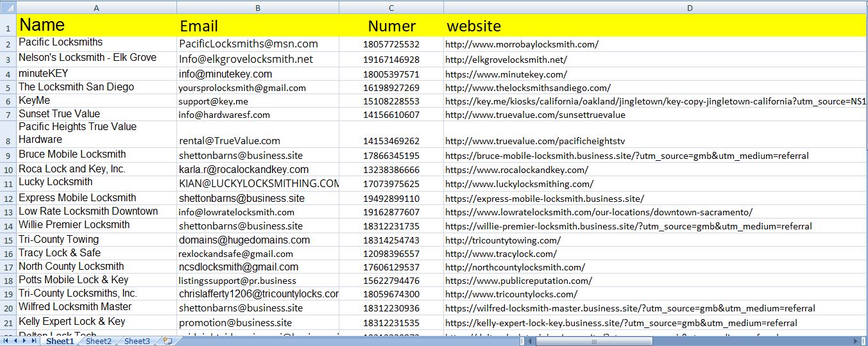This screenshot has width=868, height=346.
Task: Select the Name header cell
Action: tap(96, 26)
